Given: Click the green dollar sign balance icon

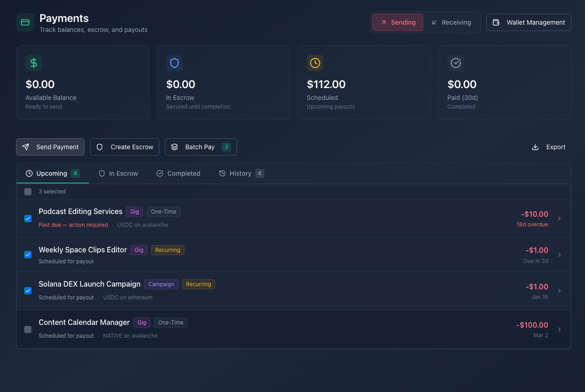Looking at the screenshot, I should 34,63.
